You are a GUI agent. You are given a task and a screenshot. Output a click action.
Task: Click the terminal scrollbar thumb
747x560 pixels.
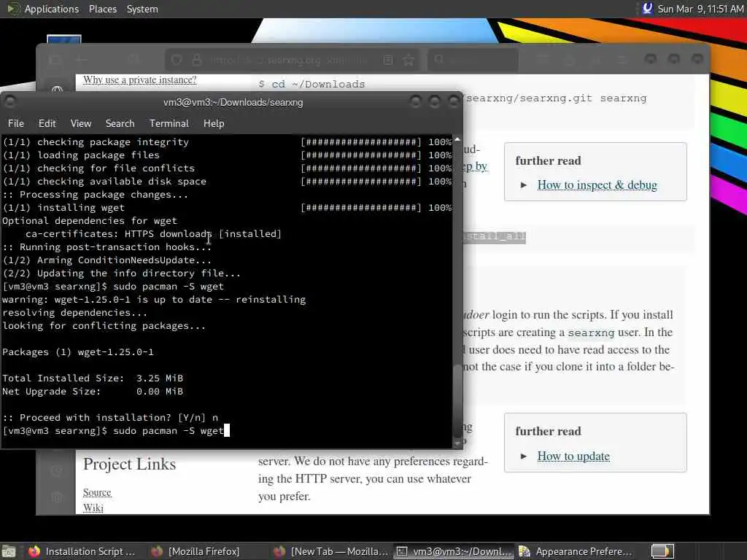point(457,400)
